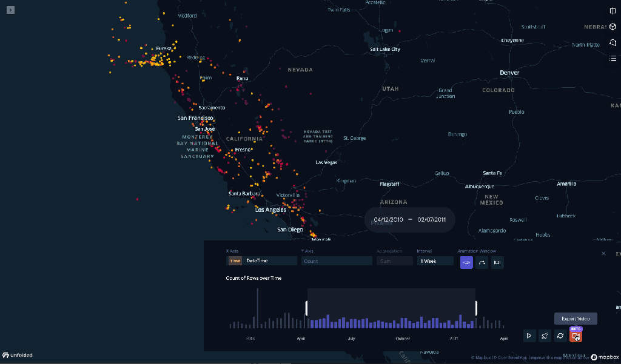Open the Aggregation Sum dropdown

[x=394, y=260]
